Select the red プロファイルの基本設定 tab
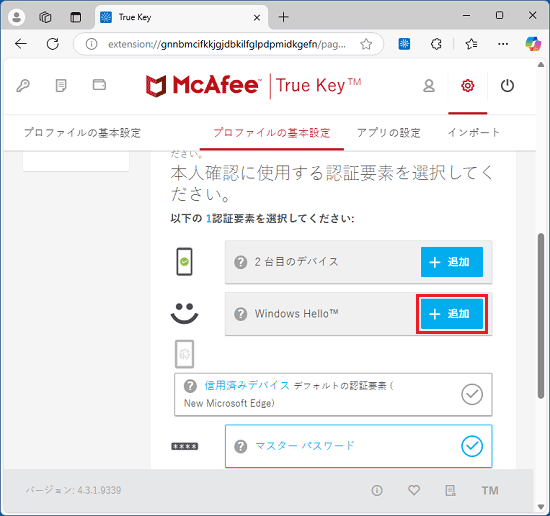 272,133
